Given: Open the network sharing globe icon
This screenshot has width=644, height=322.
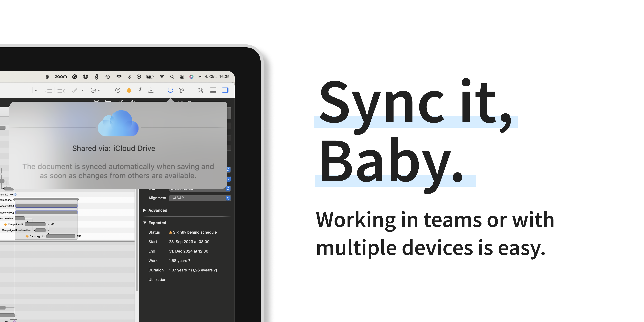Looking at the screenshot, I should tap(181, 90).
